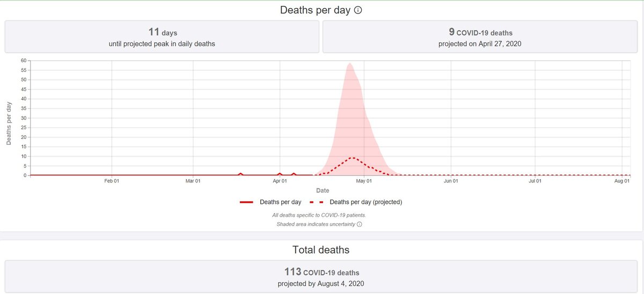Click the 'Mar 01' x-axis label
Viewport: 644px width, 294px height.
pos(193,181)
